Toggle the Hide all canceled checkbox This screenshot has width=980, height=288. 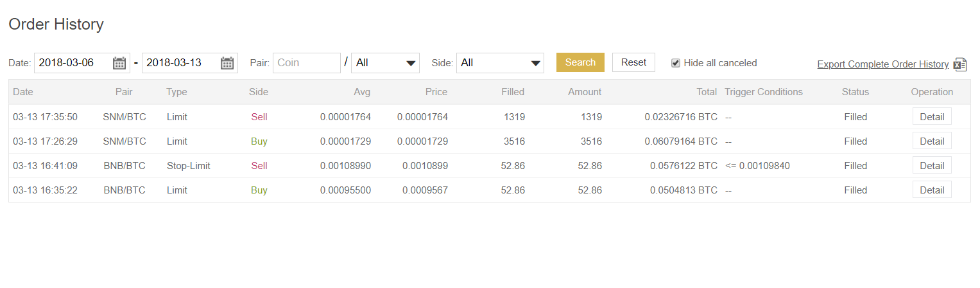point(676,63)
